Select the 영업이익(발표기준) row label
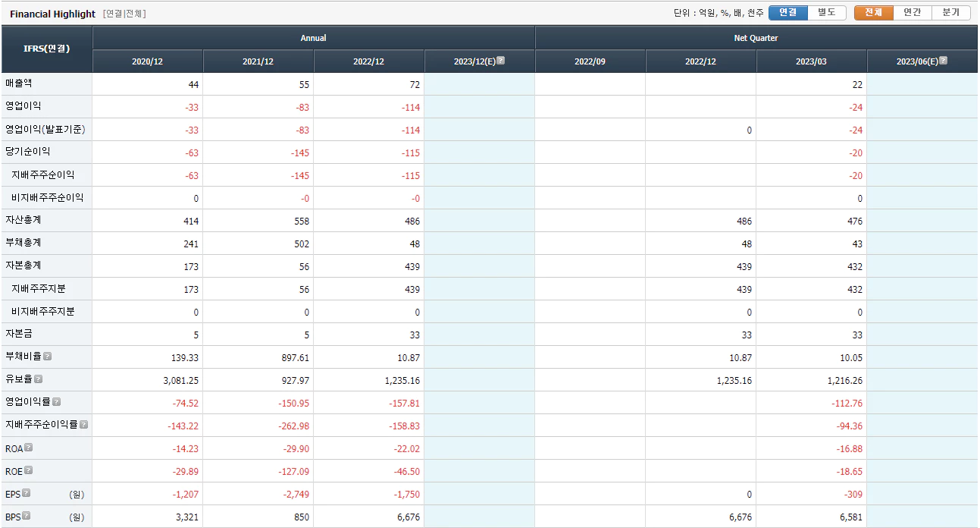980x528 pixels. click(x=45, y=129)
